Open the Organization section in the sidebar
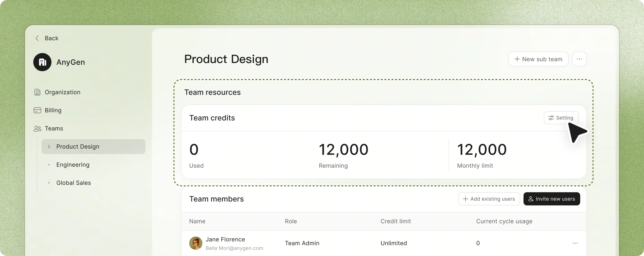Image resolution: width=644 pixels, height=256 pixels. 63,92
